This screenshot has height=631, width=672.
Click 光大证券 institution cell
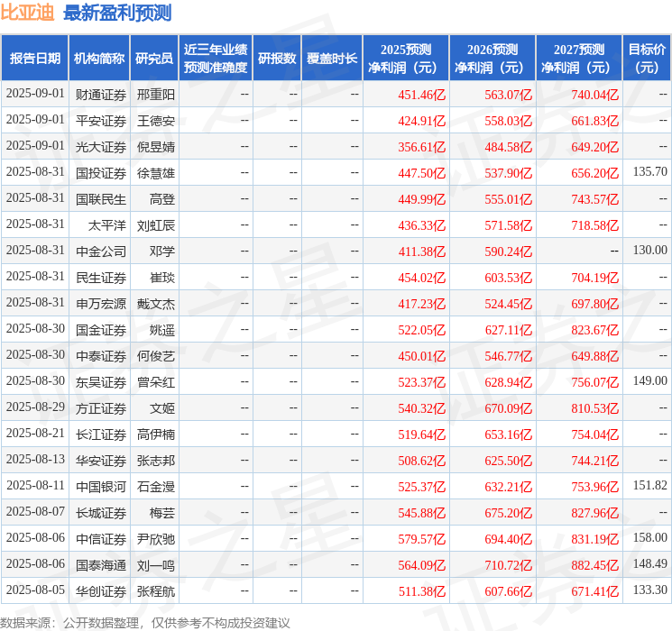101,147
